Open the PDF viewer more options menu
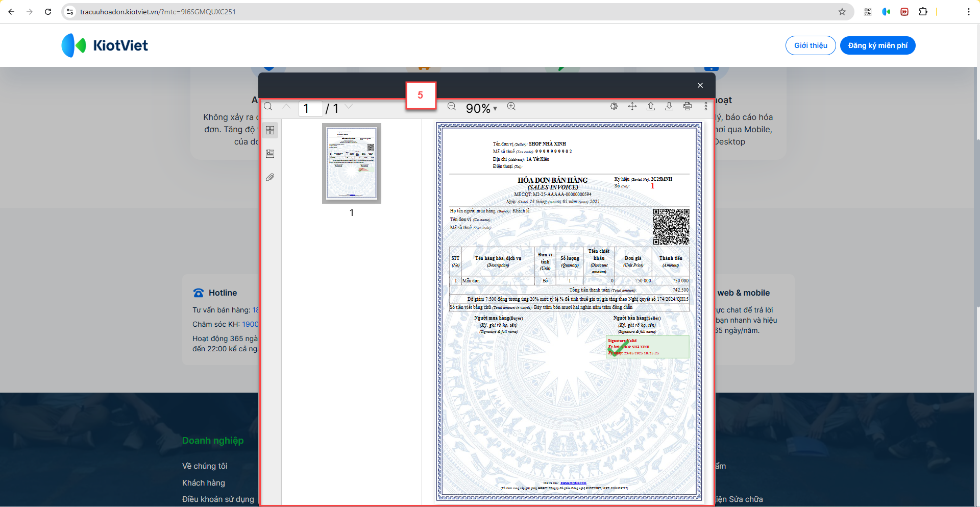The width and height of the screenshot is (980, 507). [706, 106]
